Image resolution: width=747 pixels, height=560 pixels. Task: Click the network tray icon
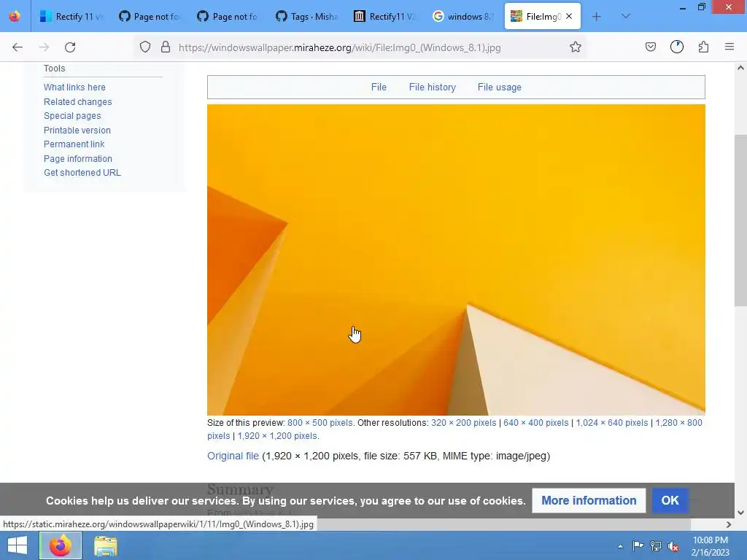pos(656,545)
